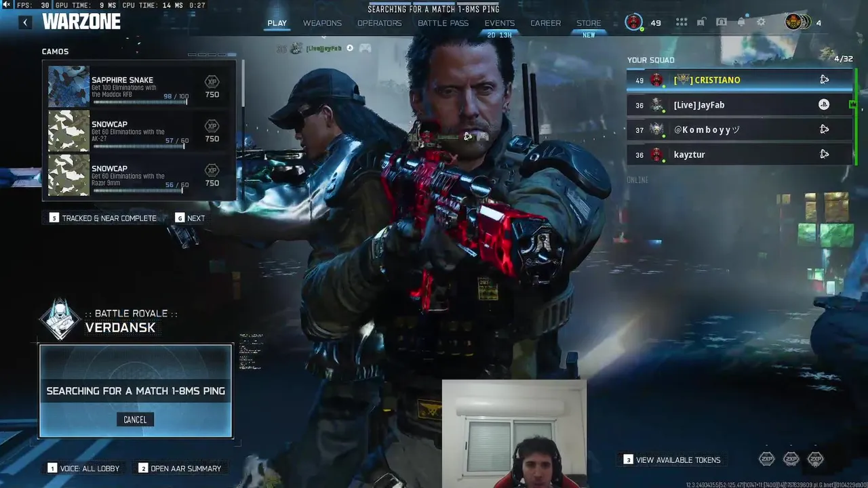The height and width of the screenshot is (488, 868).
Task: Switch to the WEAPONS tab
Action: pos(322,23)
